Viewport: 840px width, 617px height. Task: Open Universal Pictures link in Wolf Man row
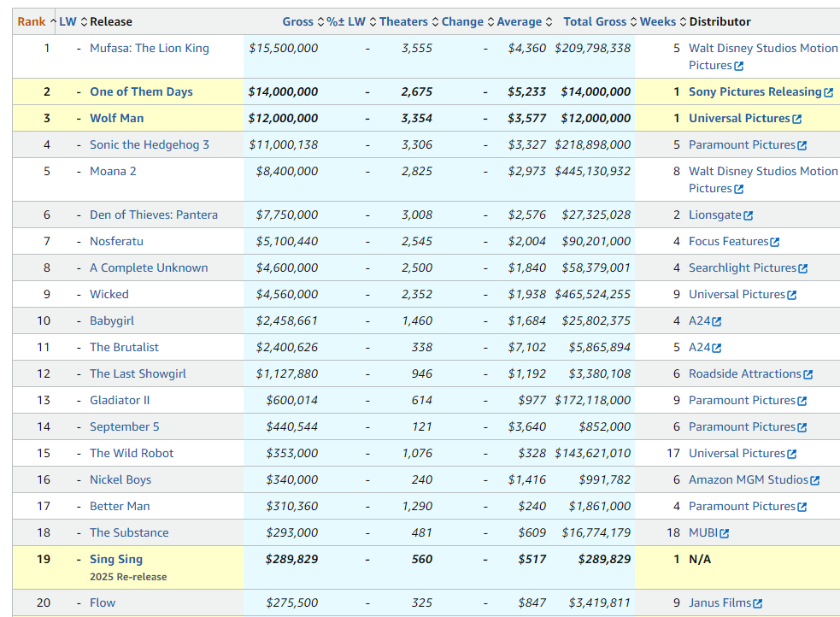[739, 118]
